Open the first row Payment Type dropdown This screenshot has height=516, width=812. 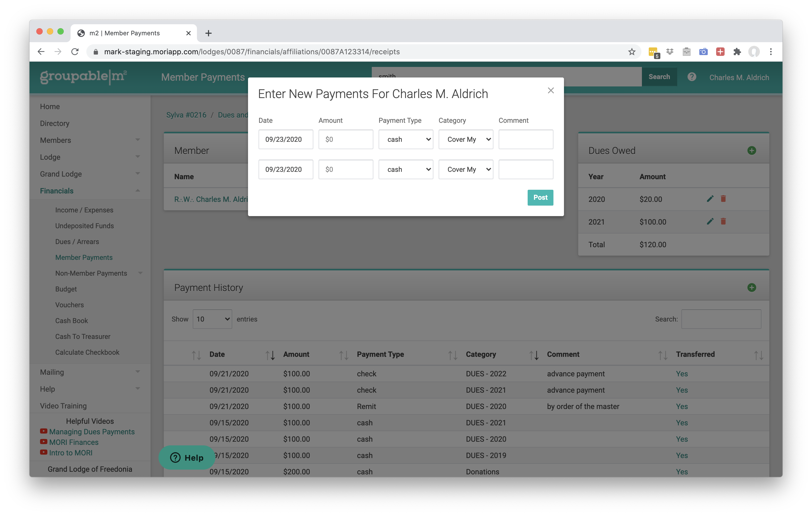coord(406,139)
